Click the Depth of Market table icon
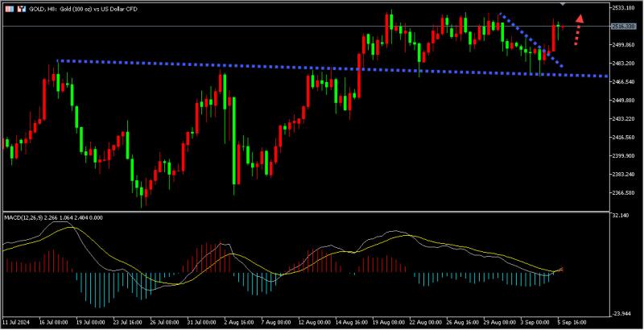Viewport: 644px width, 330px height. [8, 9]
